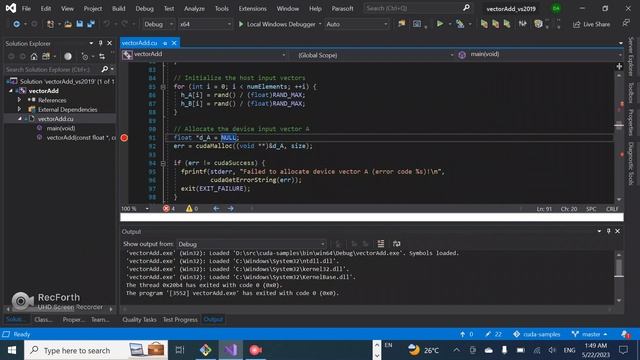Screen dimensions: 640x360
Task: Click the Solution Explorer Home icon
Action: (34, 56)
